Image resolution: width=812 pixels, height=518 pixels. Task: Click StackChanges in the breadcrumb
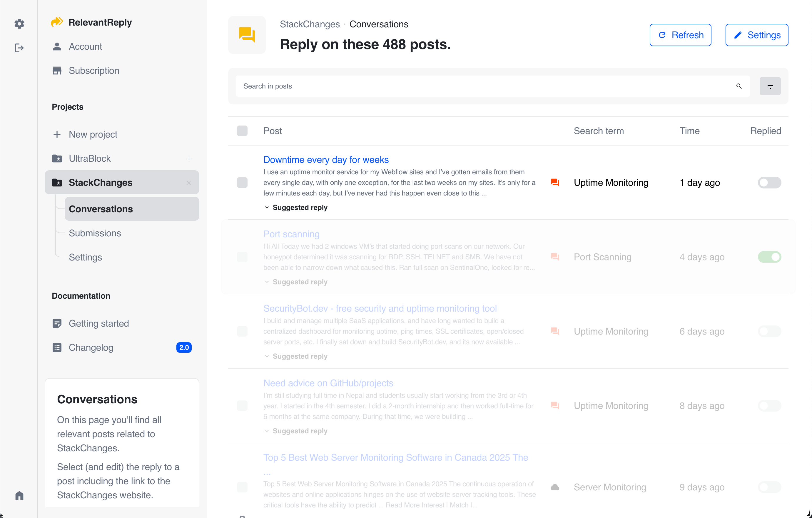(310, 24)
